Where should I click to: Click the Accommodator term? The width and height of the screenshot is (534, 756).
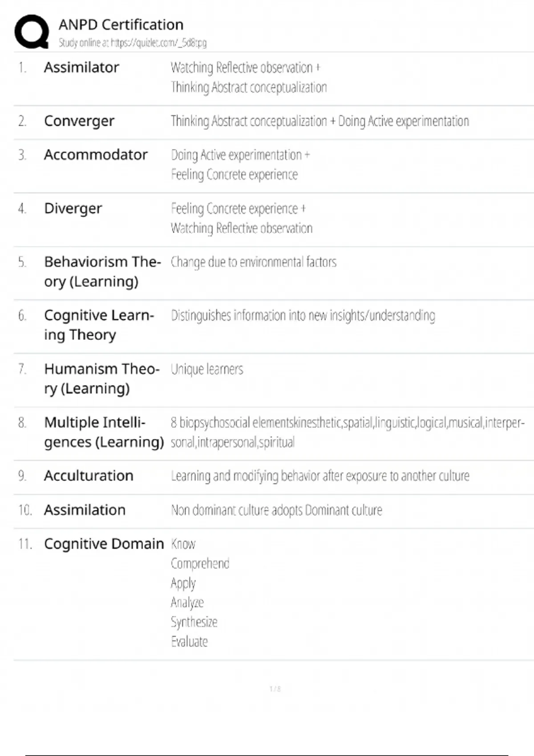96,155
